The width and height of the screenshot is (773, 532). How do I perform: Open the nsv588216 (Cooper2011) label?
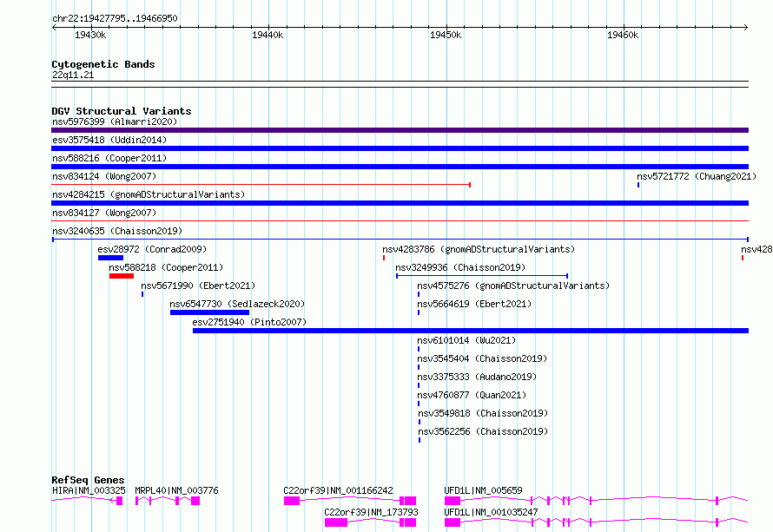tap(109, 158)
